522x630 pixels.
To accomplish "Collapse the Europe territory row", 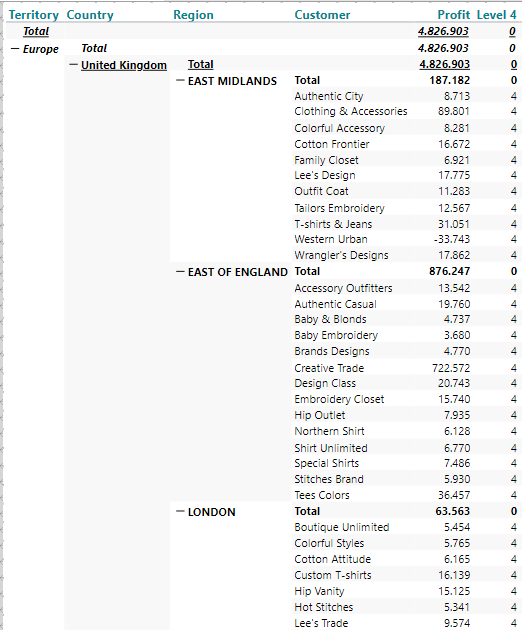I will coord(15,49).
